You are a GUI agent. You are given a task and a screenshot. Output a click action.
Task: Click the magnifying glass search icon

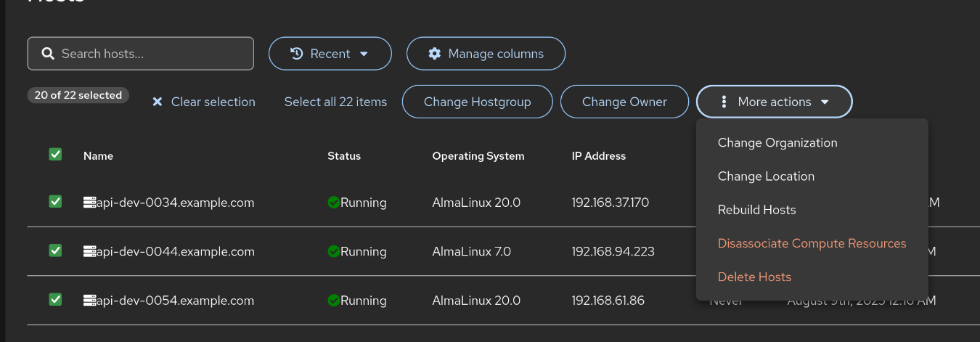click(48, 54)
